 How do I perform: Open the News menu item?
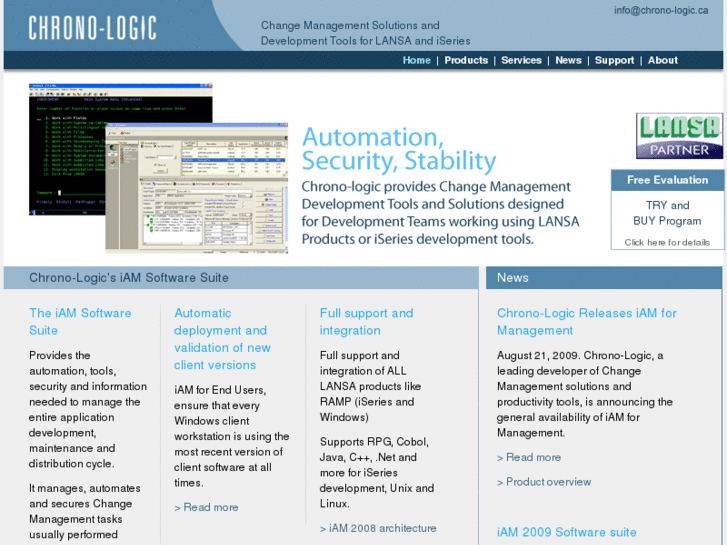click(x=568, y=60)
